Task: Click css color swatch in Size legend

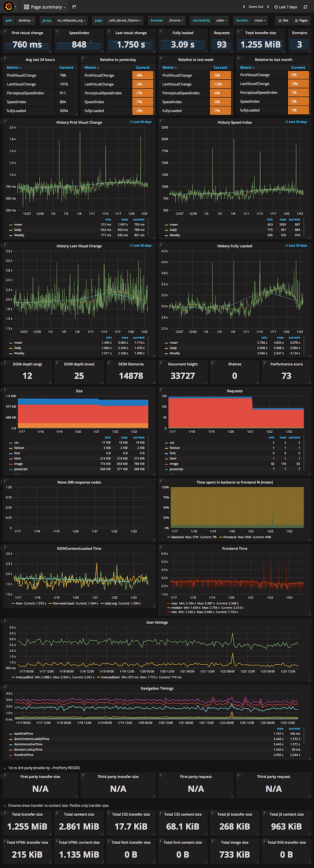Action: click(10, 443)
